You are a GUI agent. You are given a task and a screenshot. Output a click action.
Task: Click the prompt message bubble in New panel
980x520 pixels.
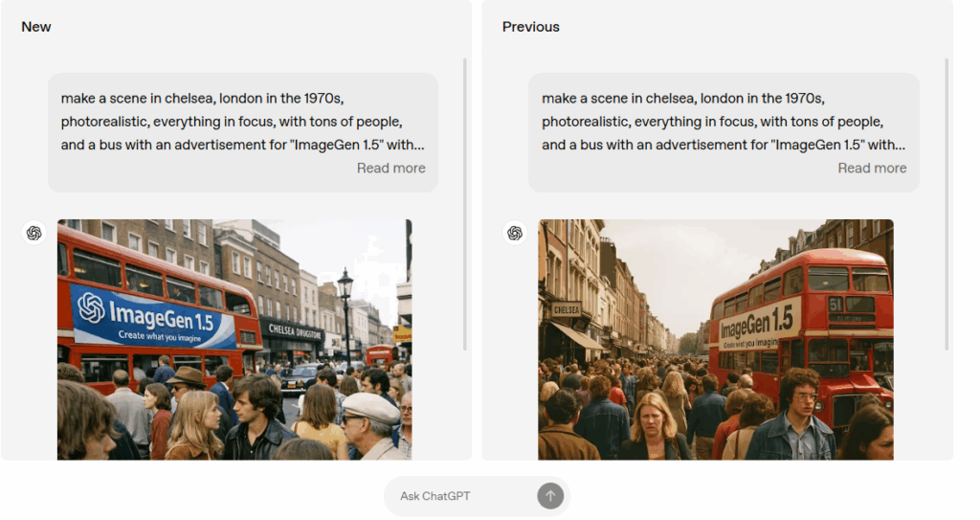(x=243, y=133)
